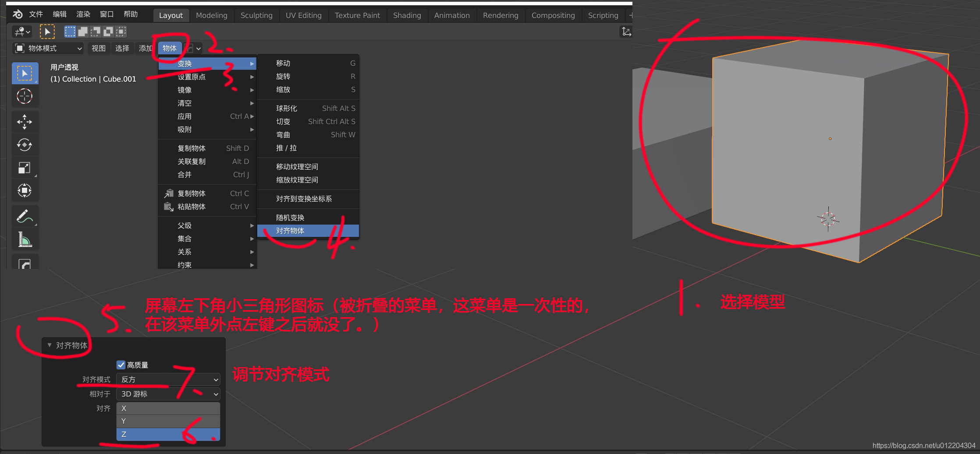This screenshot has height=454, width=980.
Task: Open the 相对于 3D 游标 dropdown
Action: [x=168, y=394]
